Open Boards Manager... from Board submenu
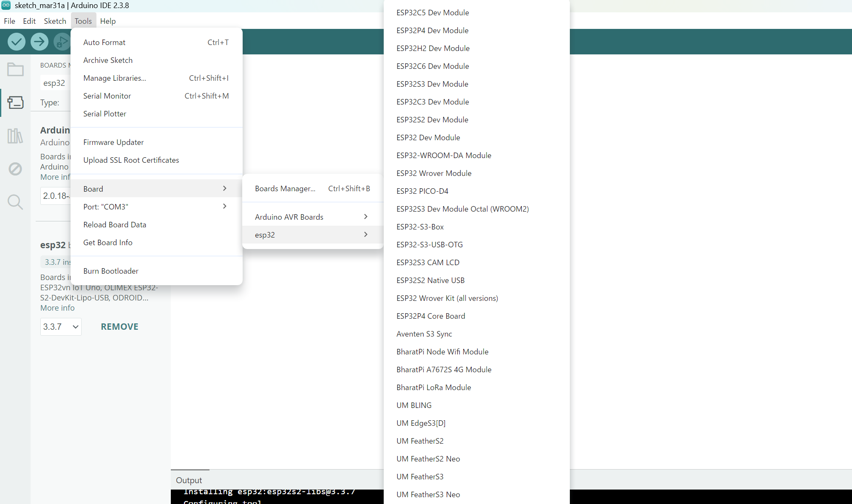The height and width of the screenshot is (504, 852). [x=285, y=189]
